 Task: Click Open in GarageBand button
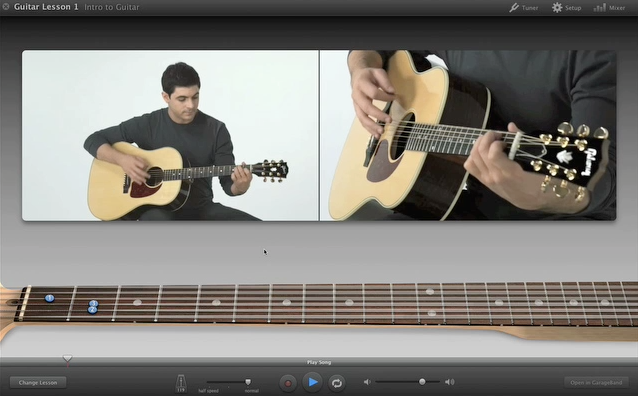click(x=596, y=383)
